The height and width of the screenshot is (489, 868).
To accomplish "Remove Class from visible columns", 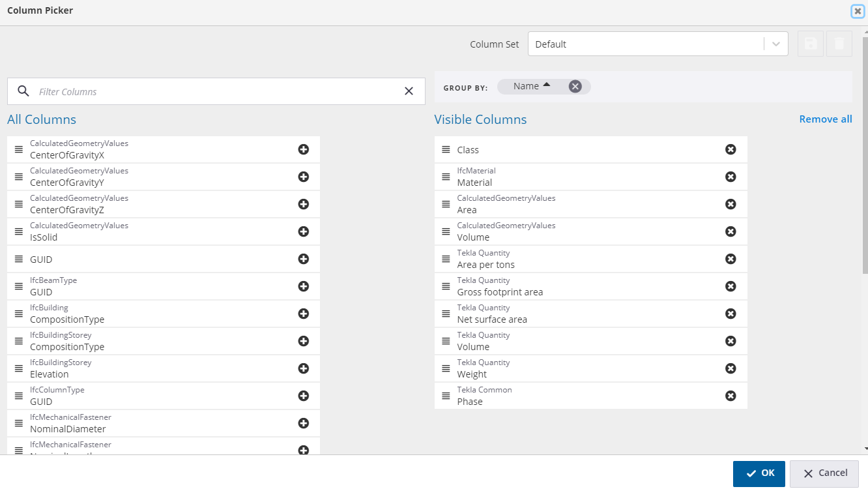I will 731,149.
